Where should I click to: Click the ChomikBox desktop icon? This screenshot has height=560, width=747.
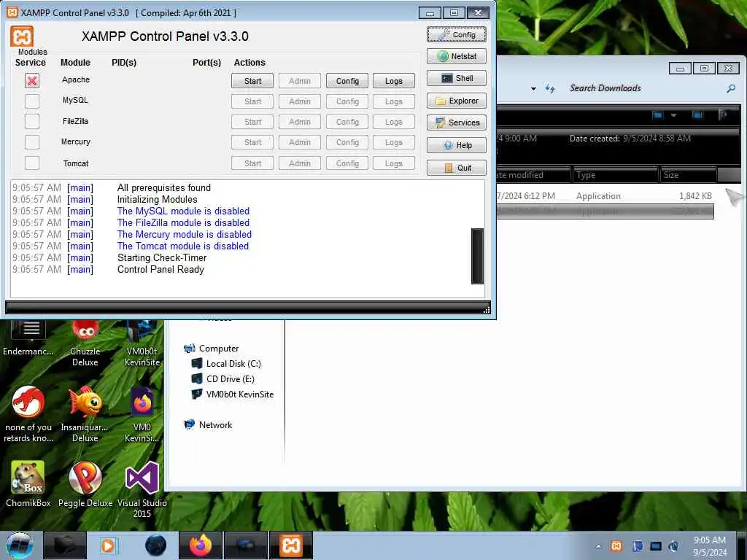point(28,484)
